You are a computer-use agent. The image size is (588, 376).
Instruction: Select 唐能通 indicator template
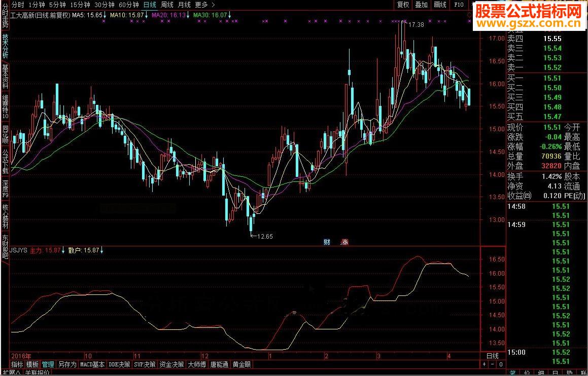point(219,364)
